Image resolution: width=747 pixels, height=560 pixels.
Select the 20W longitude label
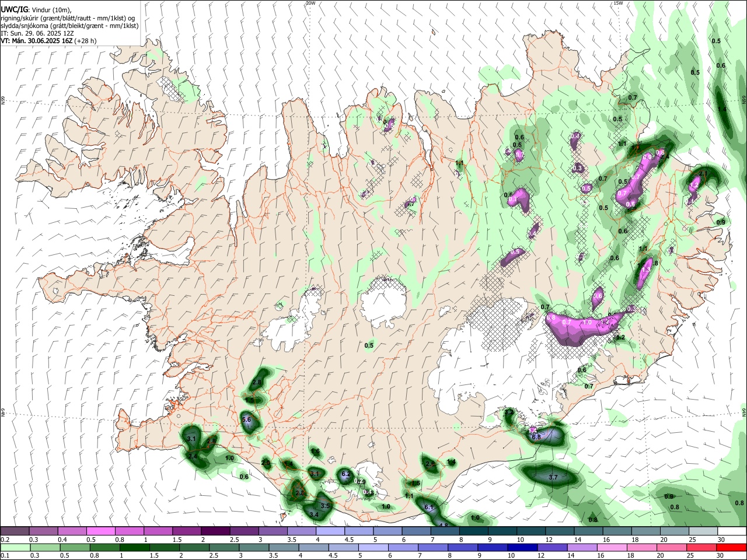coord(310,3)
